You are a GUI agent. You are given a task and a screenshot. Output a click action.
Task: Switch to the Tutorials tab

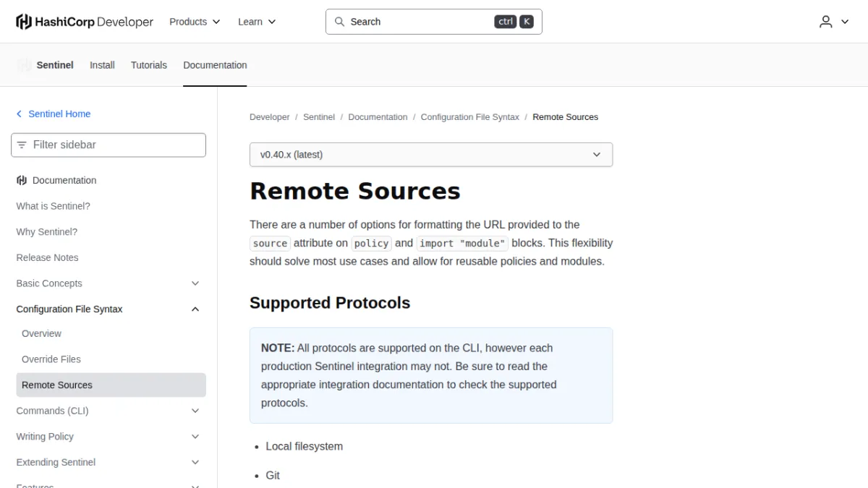click(149, 65)
